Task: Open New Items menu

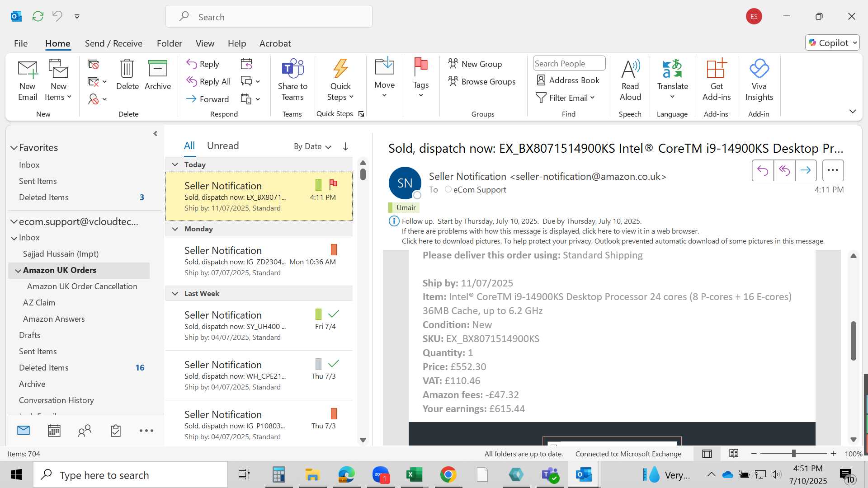Action: (58, 80)
